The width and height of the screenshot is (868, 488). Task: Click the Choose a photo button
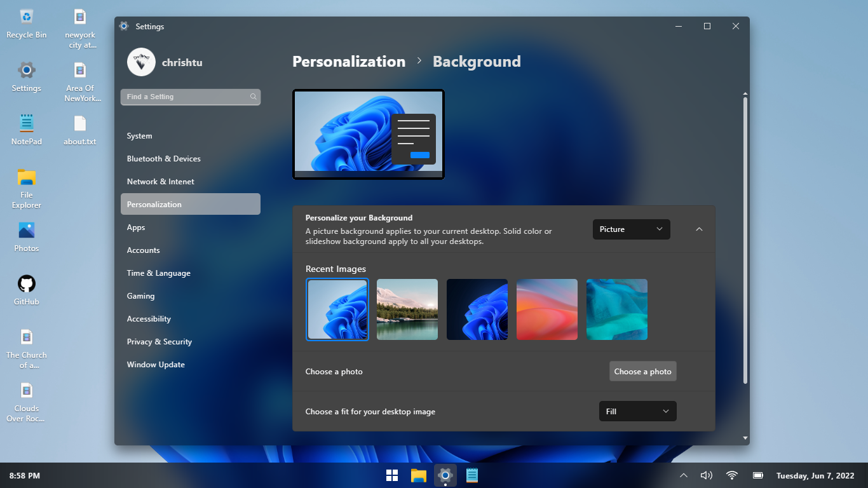click(x=642, y=372)
